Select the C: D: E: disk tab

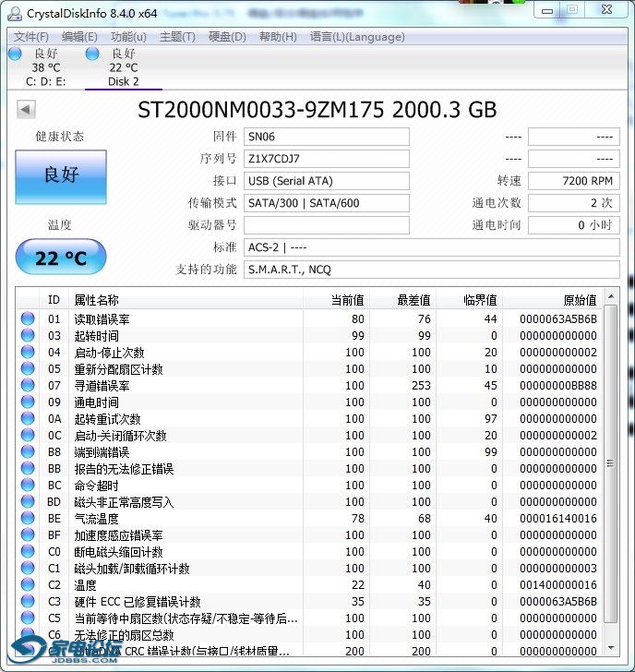[46, 67]
